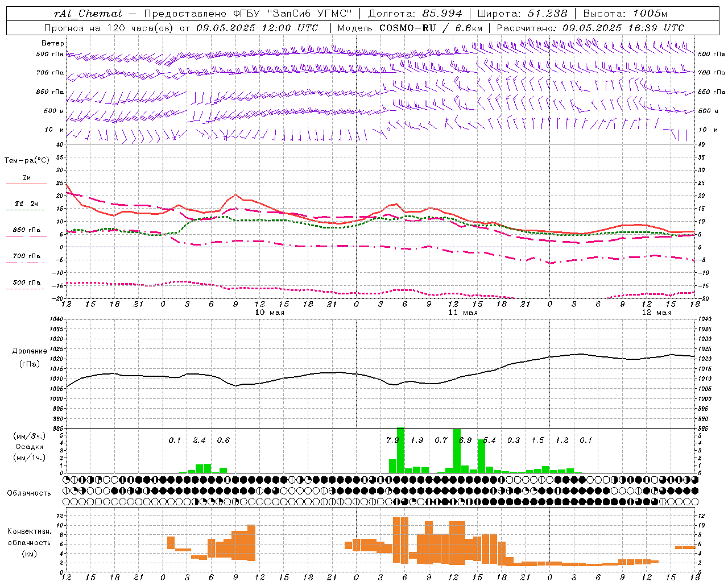Click the red solid line sample under 2м legend
Image resolution: width=728 pixels, height=582 pixels.
[27, 184]
